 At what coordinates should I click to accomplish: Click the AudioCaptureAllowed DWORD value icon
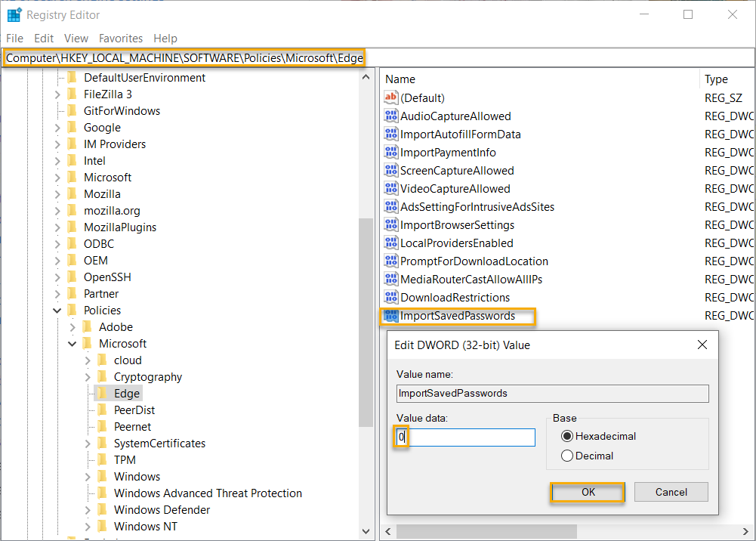tap(390, 116)
